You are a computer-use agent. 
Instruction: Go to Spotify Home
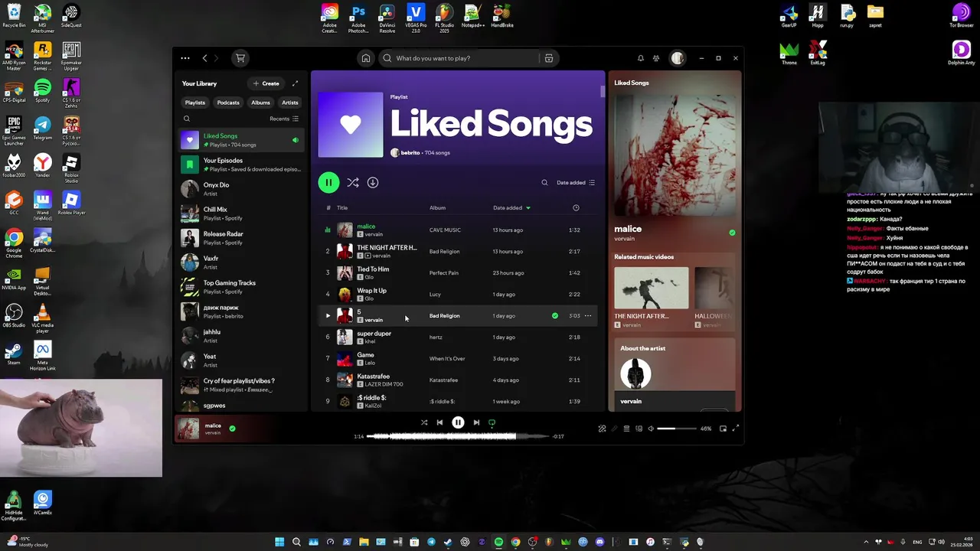coord(366,58)
